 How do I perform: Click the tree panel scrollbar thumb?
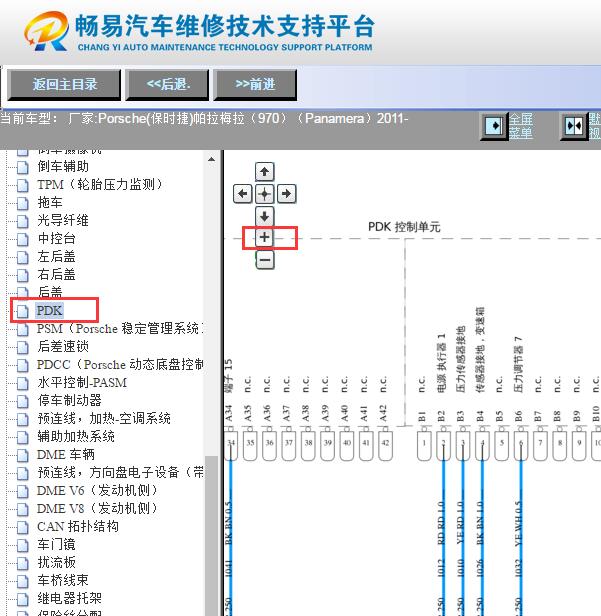211,535
